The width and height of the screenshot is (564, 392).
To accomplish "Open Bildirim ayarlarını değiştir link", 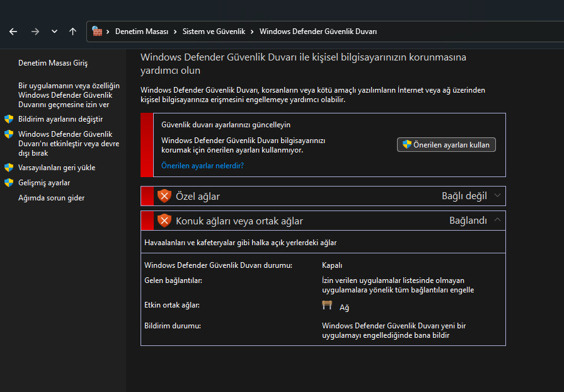I will (60, 119).
